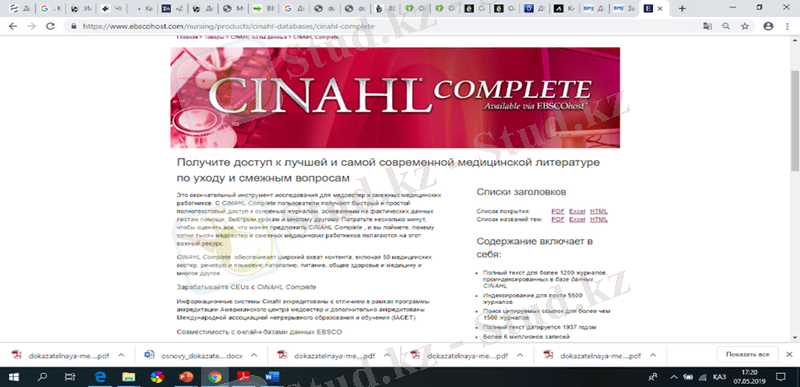Launch PowerPoint from the taskbar

186,377
